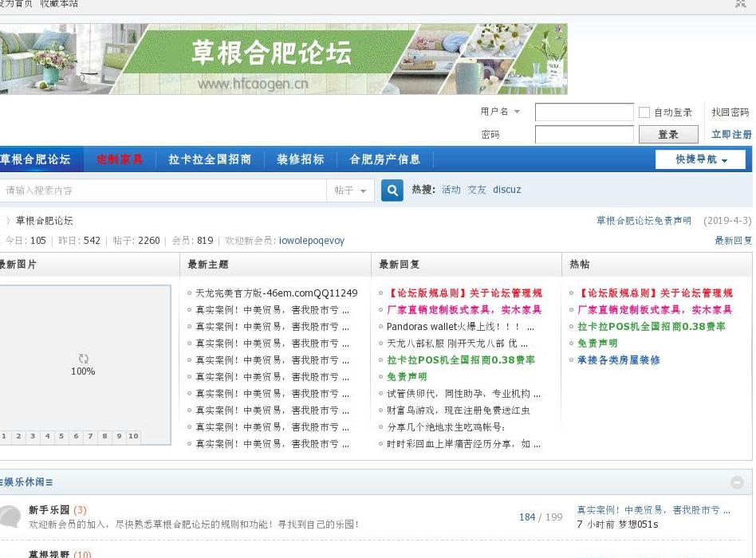756x558 pixels.
Task: Open the 帖子 search type dropdown
Action: tap(350, 191)
